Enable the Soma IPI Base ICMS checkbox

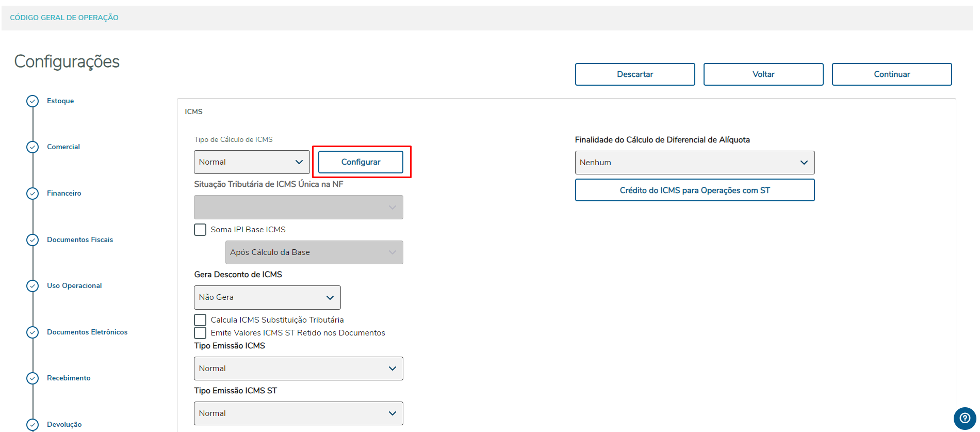click(x=200, y=230)
